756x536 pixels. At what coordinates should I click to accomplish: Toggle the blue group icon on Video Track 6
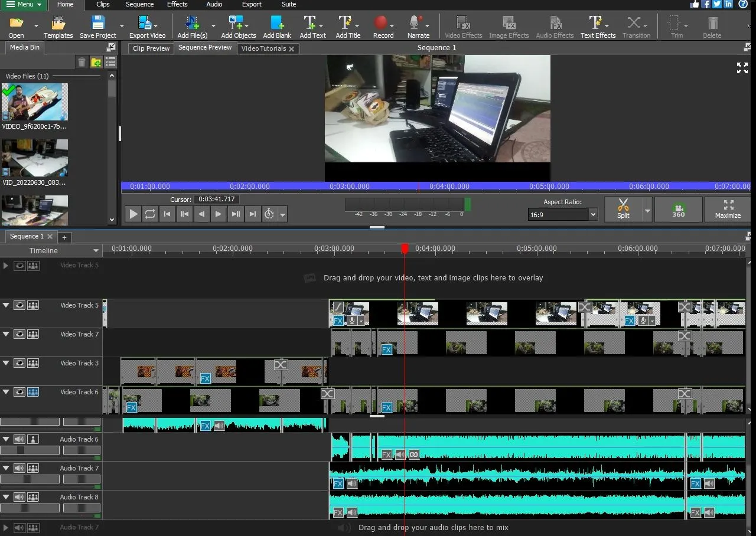pyautogui.click(x=33, y=392)
